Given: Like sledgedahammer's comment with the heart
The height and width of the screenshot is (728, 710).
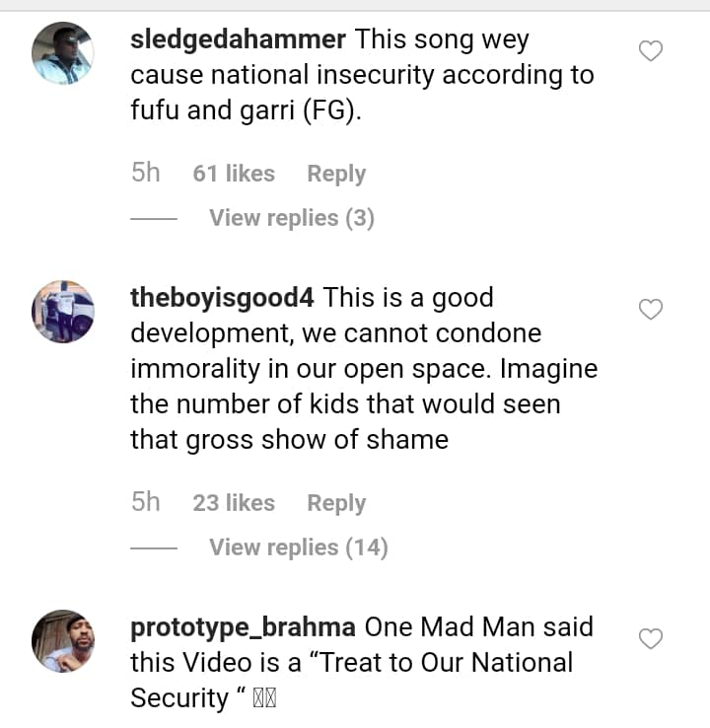Looking at the screenshot, I should tap(651, 50).
